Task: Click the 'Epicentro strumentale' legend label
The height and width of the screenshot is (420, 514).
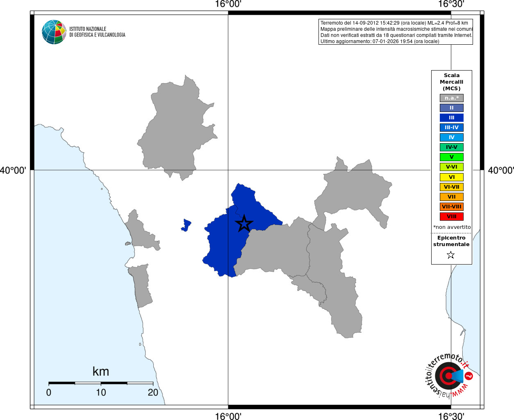Action: [451, 241]
